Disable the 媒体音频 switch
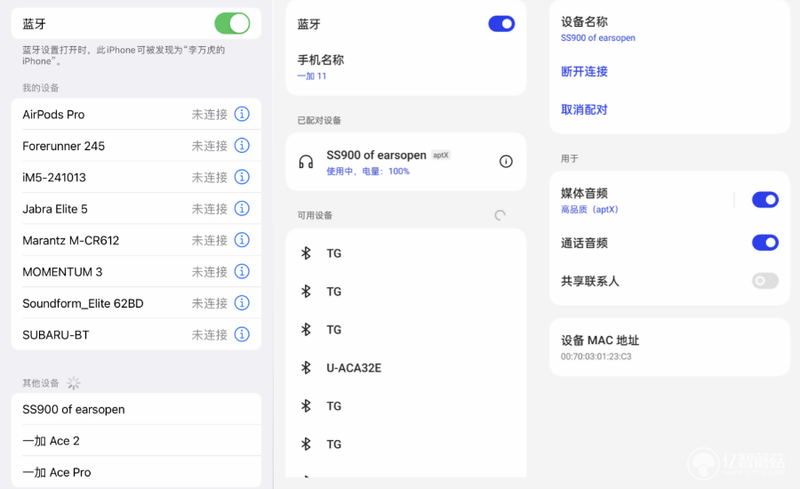The image size is (800, 489). (765, 200)
